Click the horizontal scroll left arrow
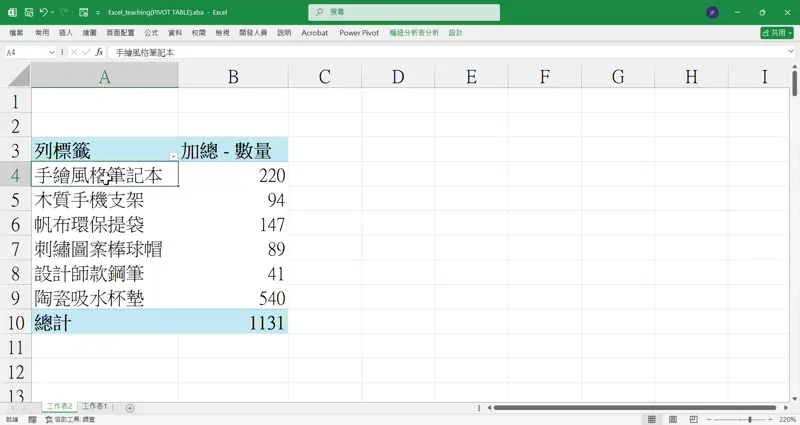800x425 pixels. [489, 408]
